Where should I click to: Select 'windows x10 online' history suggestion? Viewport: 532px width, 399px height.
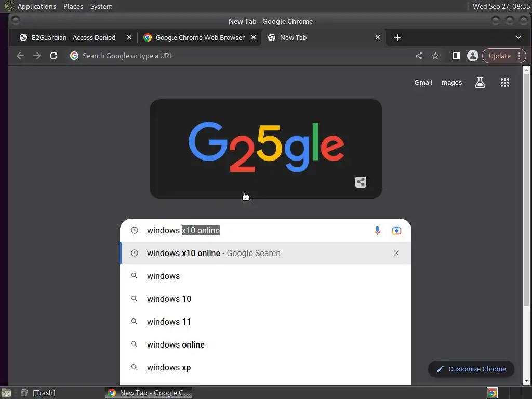click(265, 253)
